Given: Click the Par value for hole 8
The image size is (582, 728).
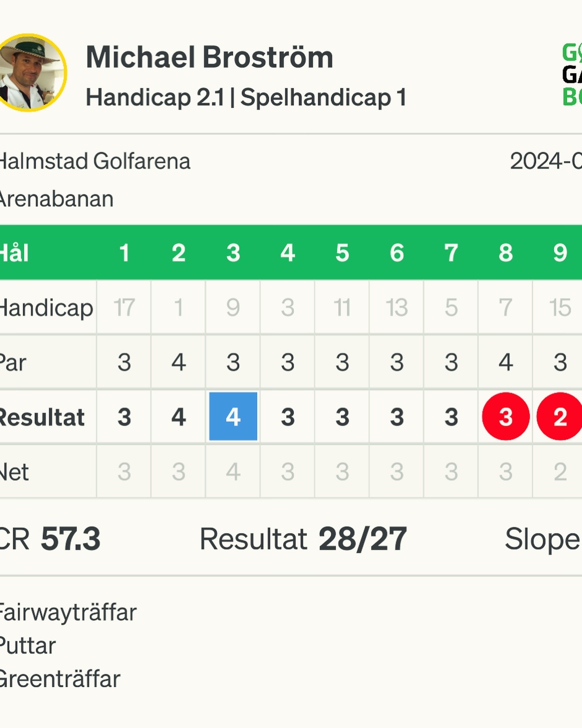Looking at the screenshot, I should click(506, 362).
